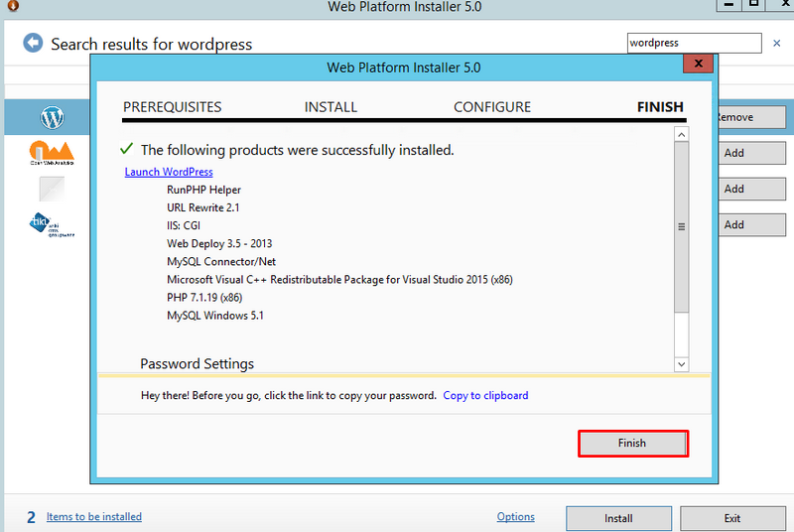Select the WordPress logo in results list
The height and width of the screenshot is (532, 794).
pyautogui.click(x=53, y=117)
